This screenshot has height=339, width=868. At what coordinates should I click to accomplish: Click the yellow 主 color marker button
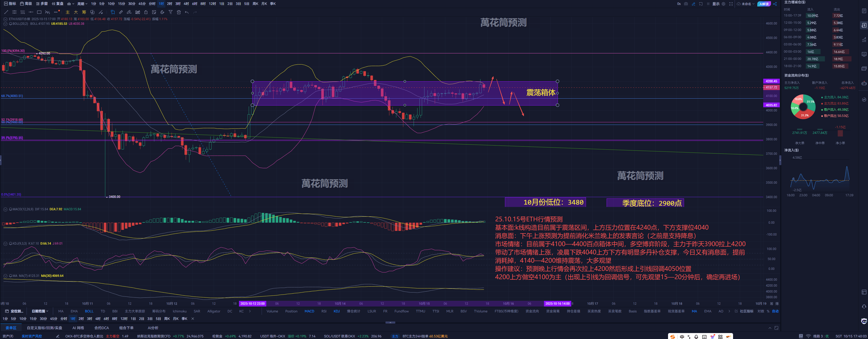point(67,12)
